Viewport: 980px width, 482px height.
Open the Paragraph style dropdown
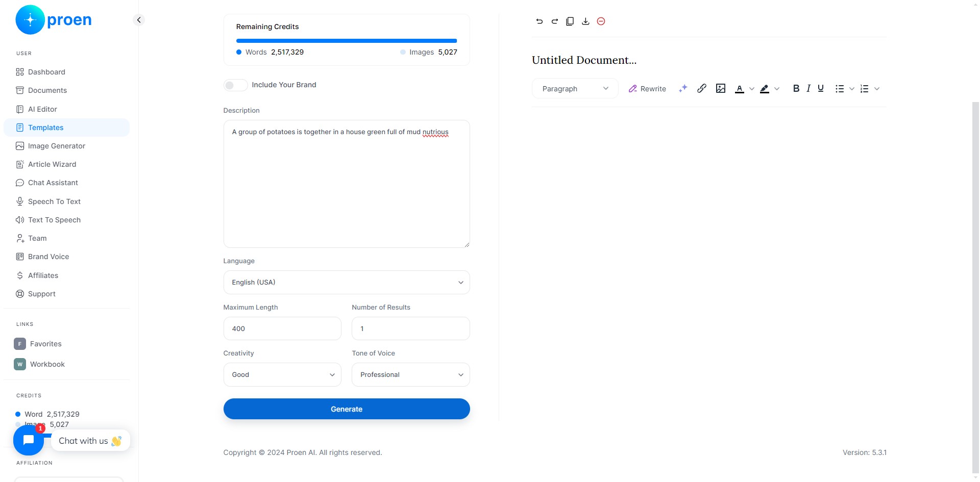click(x=575, y=88)
